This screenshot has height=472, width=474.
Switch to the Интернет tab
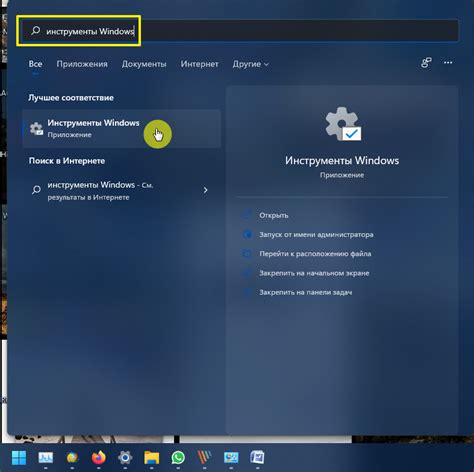click(x=199, y=64)
